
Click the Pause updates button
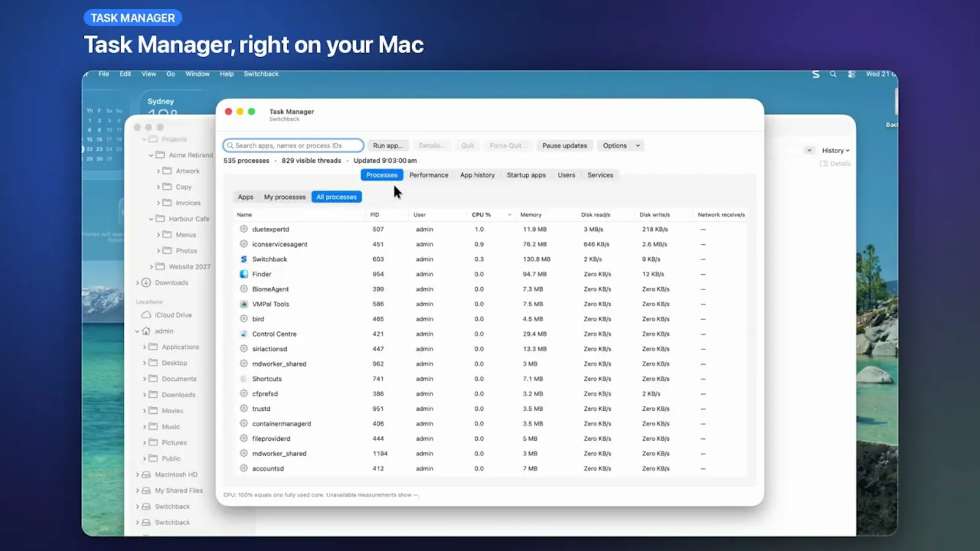[565, 146]
